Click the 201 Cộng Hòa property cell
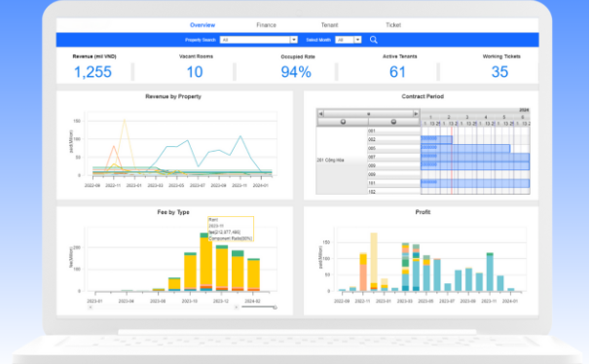The width and height of the screenshot is (590, 364). pyautogui.click(x=342, y=161)
